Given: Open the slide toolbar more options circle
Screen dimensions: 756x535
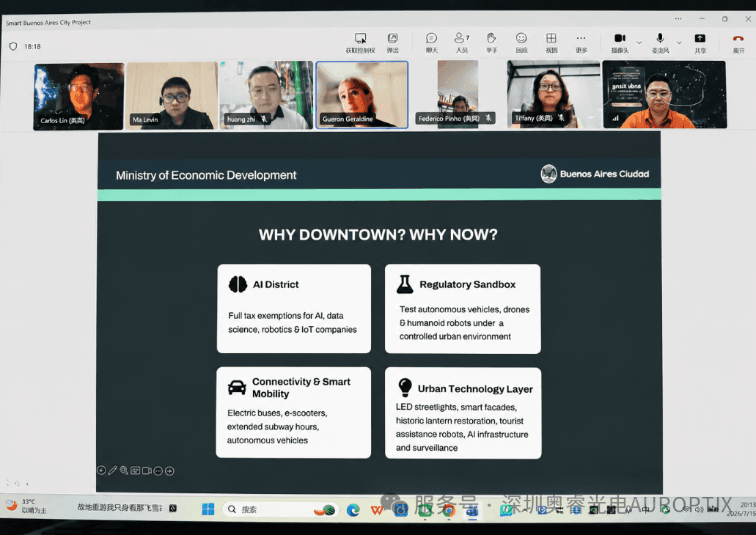Looking at the screenshot, I should [x=158, y=471].
